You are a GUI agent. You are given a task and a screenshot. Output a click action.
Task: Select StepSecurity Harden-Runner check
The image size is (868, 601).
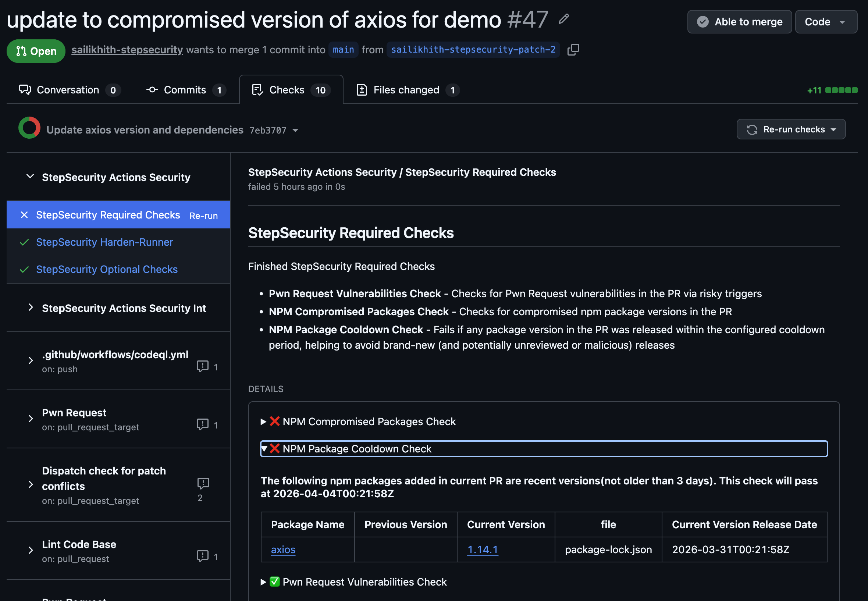[104, 242]
